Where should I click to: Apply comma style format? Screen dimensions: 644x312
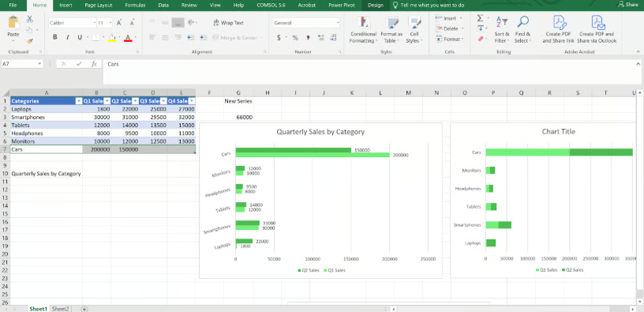click(308, 38)
